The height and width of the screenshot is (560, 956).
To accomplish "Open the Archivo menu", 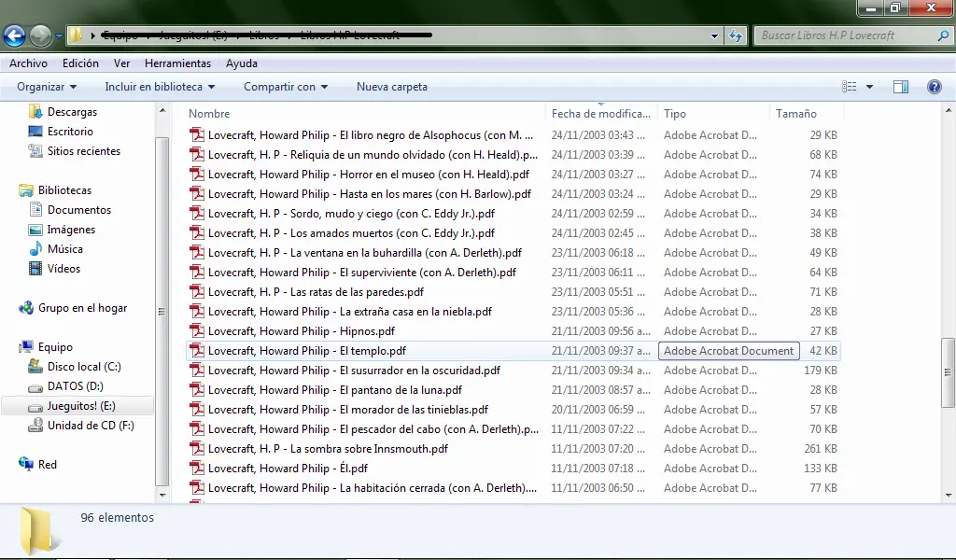I will pyautogui.click(x=28, y=63).
